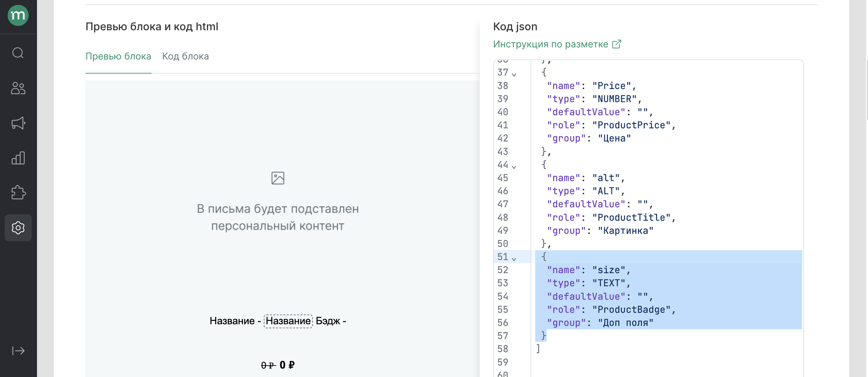Click the "Картинка" group value
Image resolution: width=868 pixels, height=377 pixels.
(625, 231)
